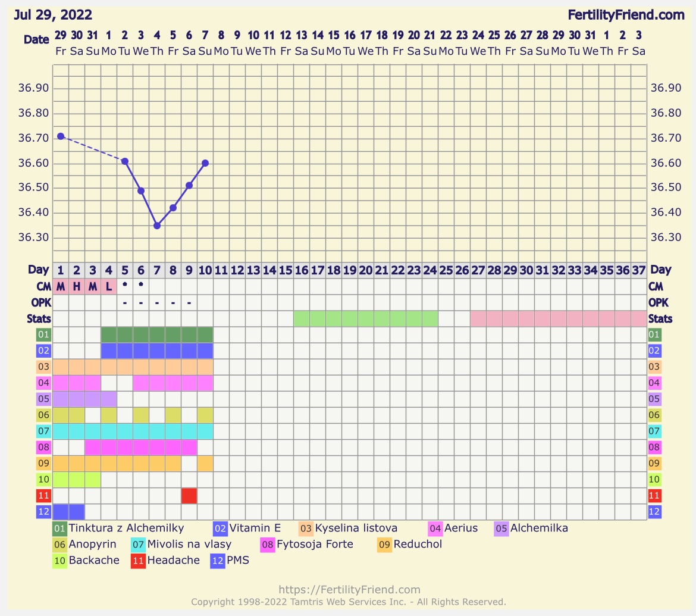
Task: Click the 12 PMS legend icon
Action: [218, 561]
